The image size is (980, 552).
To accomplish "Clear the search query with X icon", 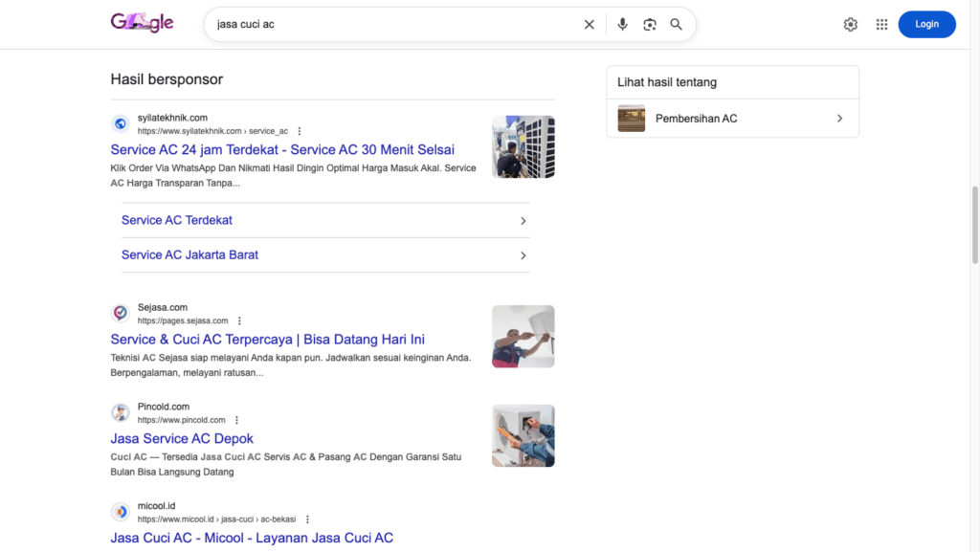I will (x=589, y=24).
